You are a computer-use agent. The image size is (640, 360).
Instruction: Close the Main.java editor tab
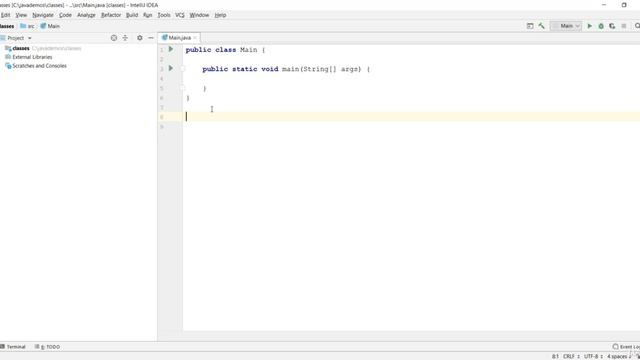coord(195,38)
